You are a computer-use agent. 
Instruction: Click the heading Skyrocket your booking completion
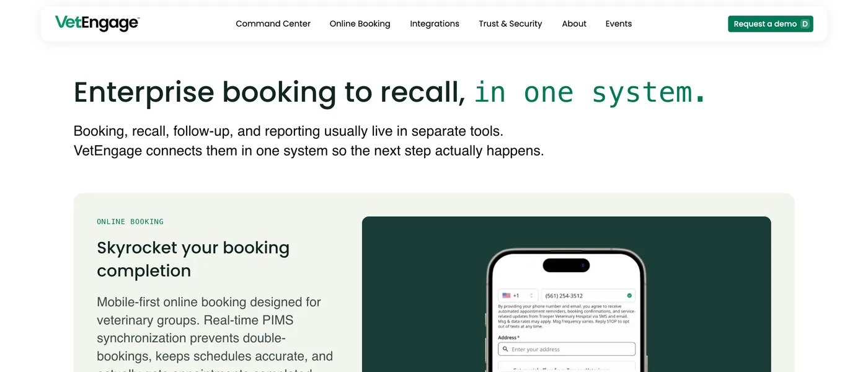[193, 259]
